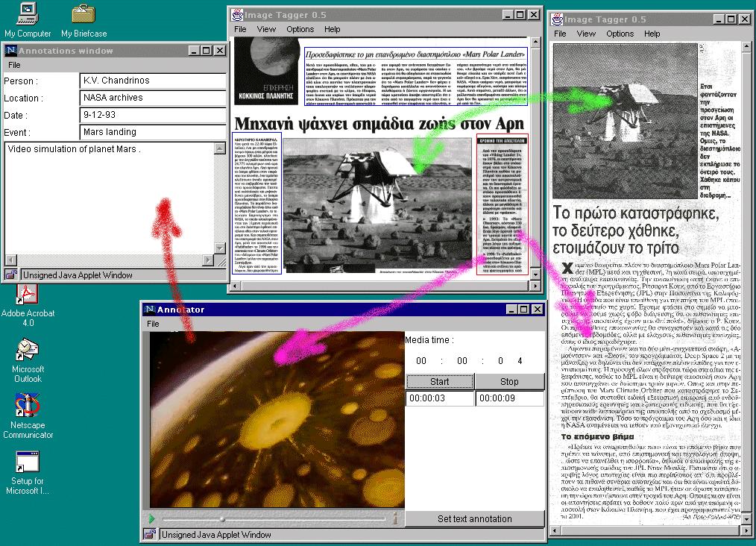Click annotation text area scroll up arrow
This screenshot has width=756, height=546.
220,148
